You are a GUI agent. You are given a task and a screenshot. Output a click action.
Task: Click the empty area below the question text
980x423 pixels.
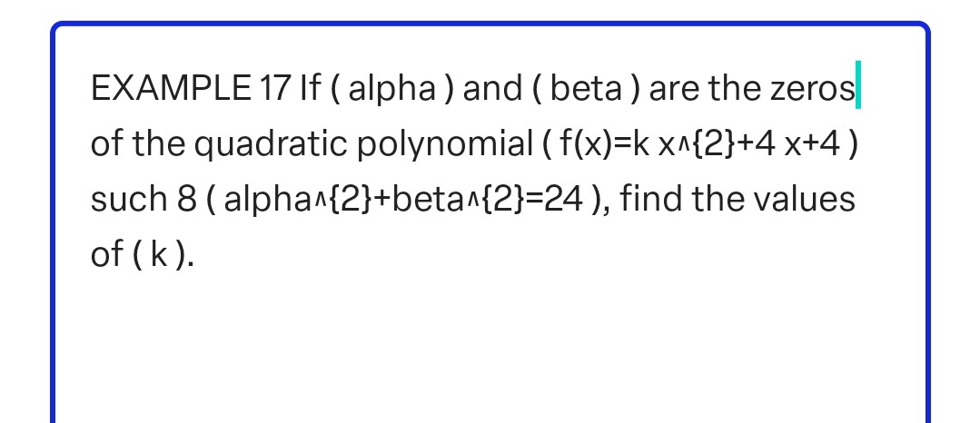point(490,354)
